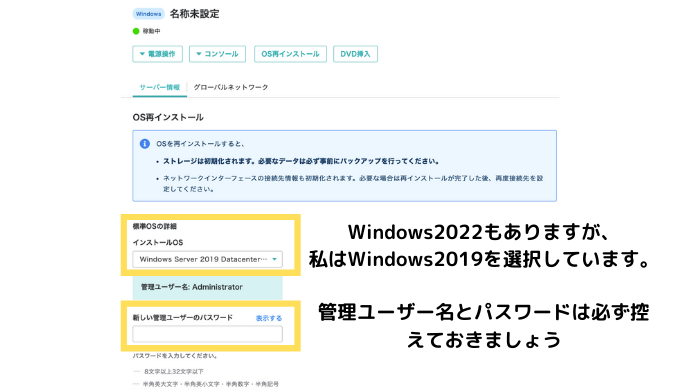
Task: Switch to the グローバルネットワーク tab
Action: [231, 87]
